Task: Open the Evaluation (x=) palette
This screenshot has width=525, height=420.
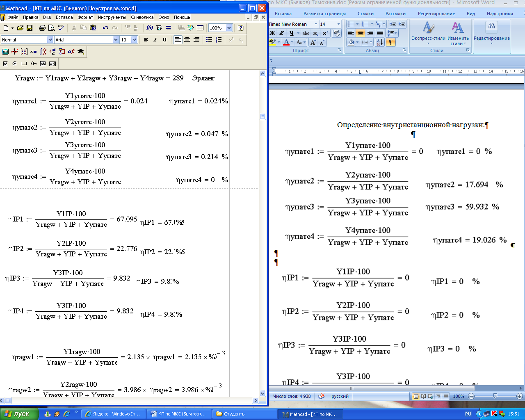Action: (34, 52)
